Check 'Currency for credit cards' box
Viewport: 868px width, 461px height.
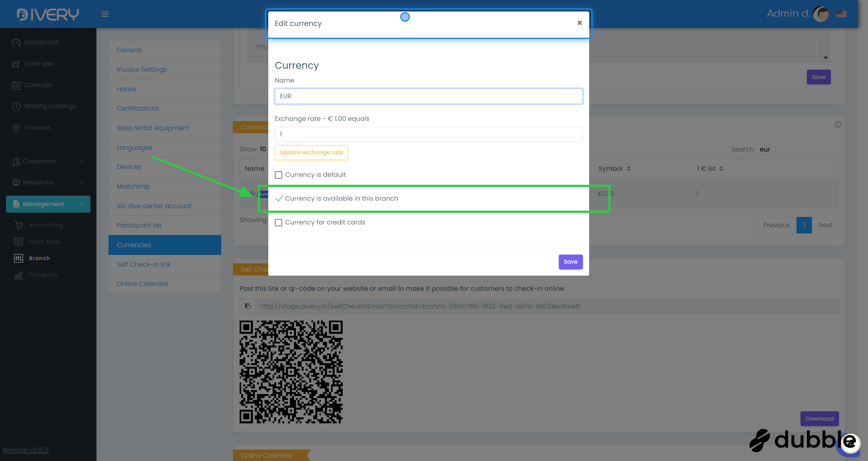[x=278, y=222]
